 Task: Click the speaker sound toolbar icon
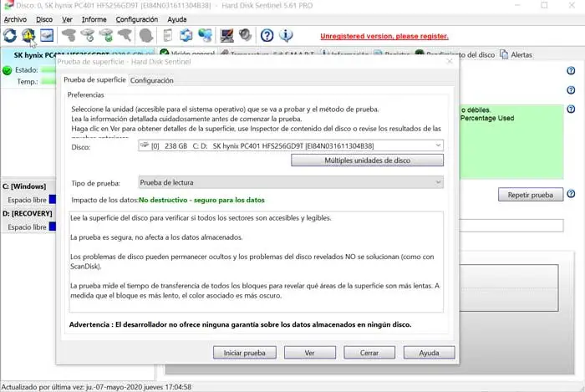point(246,35)
